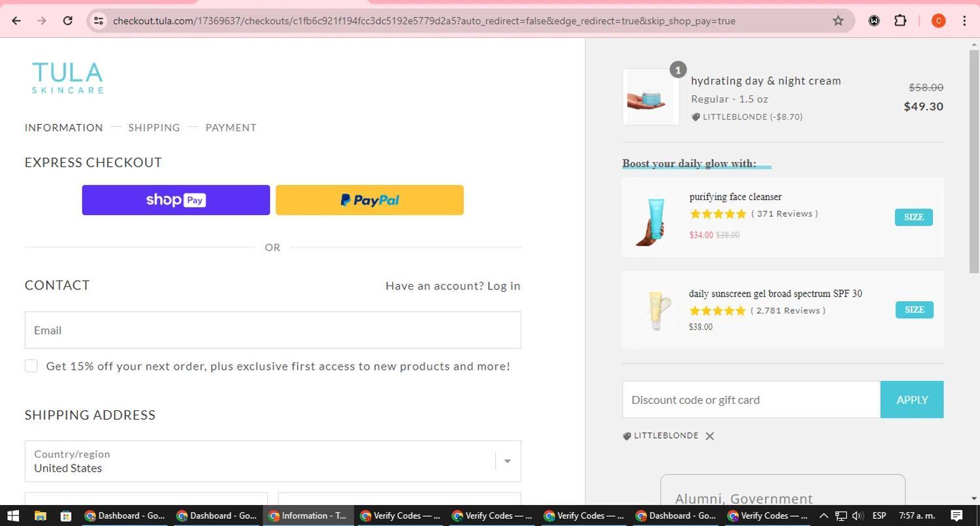Go to the Information checkout step
Screen dimensions: 980x526
[63, 127]
